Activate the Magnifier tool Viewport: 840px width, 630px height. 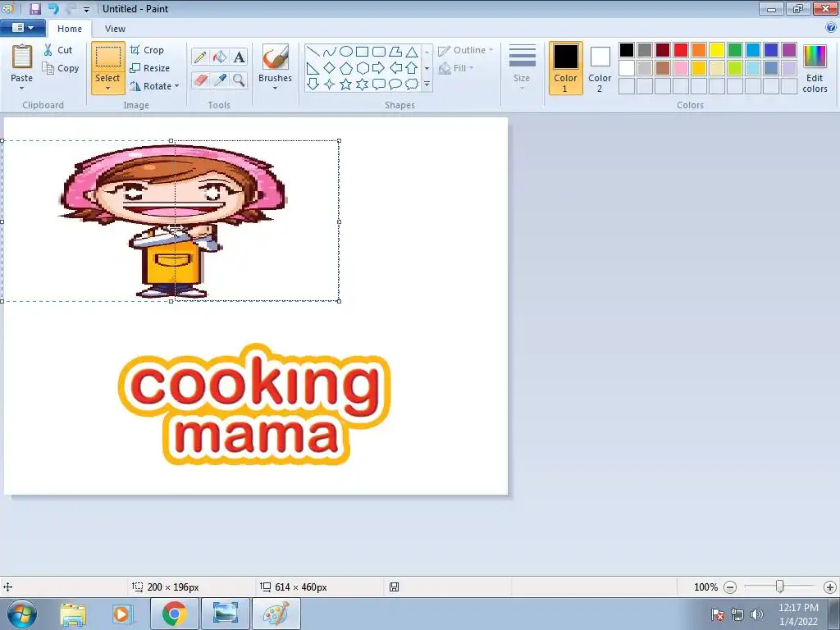(239, 80)
